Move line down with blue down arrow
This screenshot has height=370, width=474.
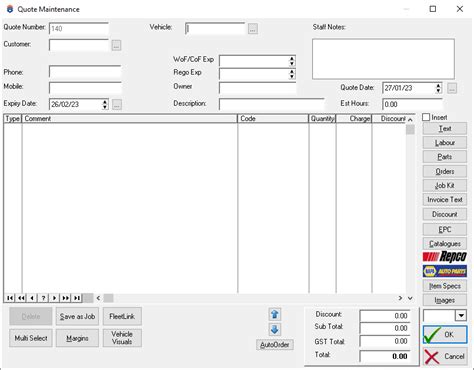[274, 330]
